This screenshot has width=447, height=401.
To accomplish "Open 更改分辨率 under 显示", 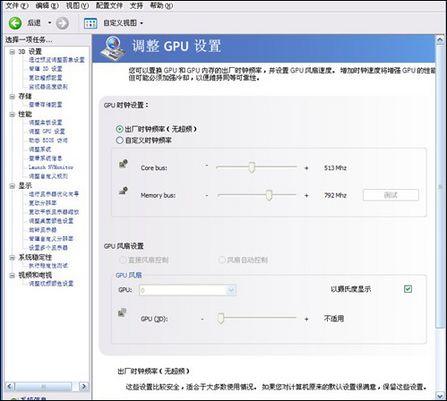I will [43, 203].
